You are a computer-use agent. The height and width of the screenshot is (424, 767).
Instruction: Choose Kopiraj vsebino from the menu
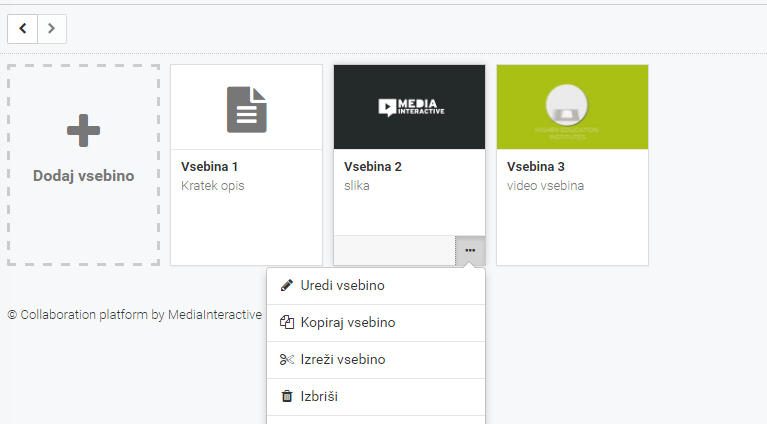[x=376, y=323]
